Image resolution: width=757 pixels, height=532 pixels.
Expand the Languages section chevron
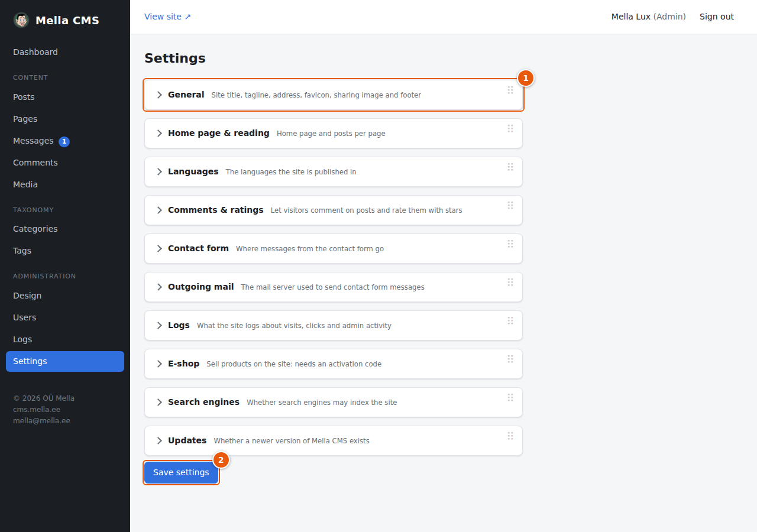(159, 172)
